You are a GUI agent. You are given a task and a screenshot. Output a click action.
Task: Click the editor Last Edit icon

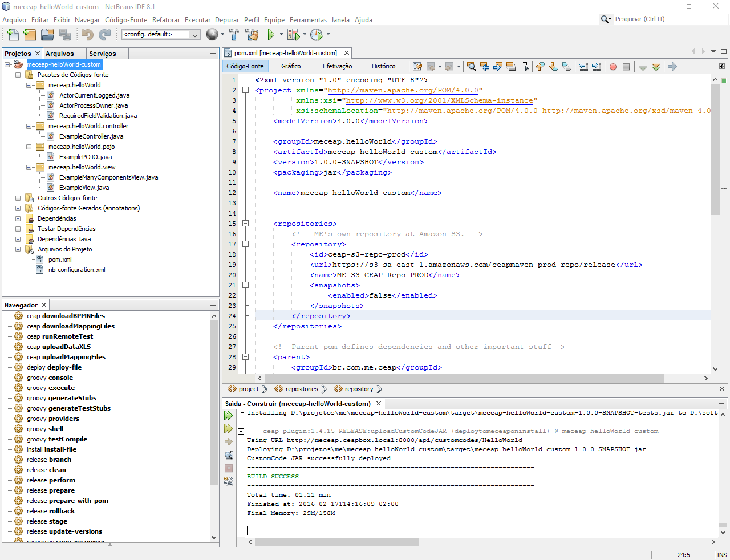point(417,67)
